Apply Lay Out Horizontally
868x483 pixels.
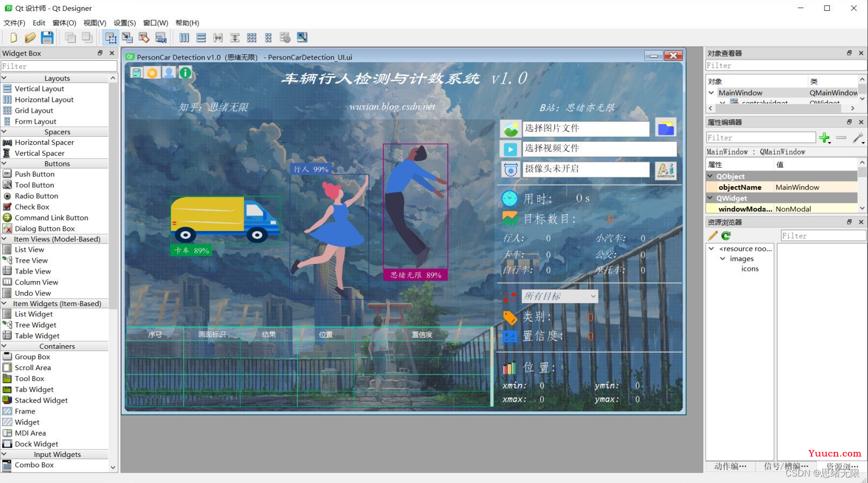[x=185, y=37]
